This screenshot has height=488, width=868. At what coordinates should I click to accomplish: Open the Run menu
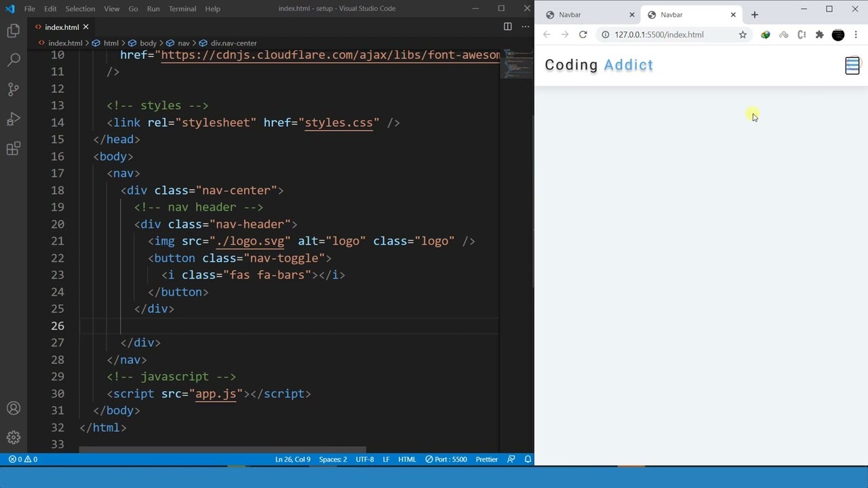[153, 8]
